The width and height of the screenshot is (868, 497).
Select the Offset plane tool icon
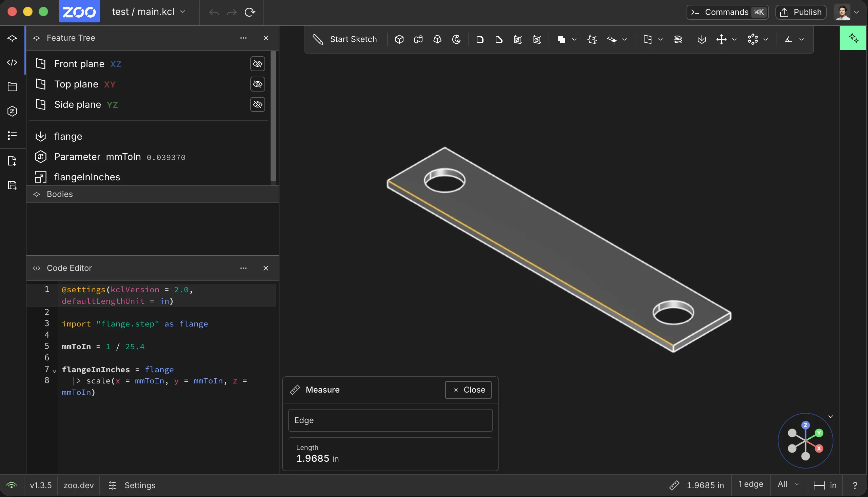click(x=647, y=39)
